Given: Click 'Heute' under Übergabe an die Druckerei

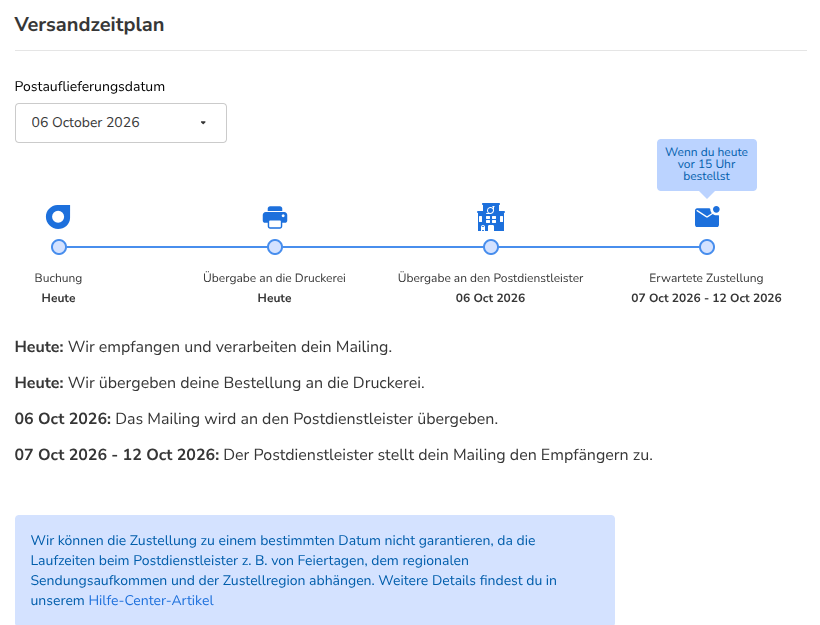Looking at the screenshot, I should click(x=274, y=298).
